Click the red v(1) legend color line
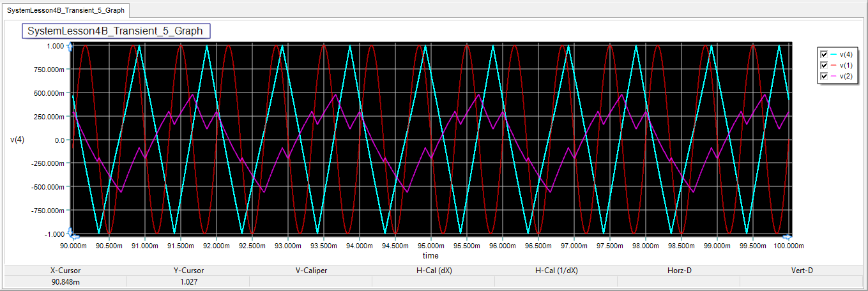This screenshot has height=291, width=868. pyautogui.click(x=834, y=65)
